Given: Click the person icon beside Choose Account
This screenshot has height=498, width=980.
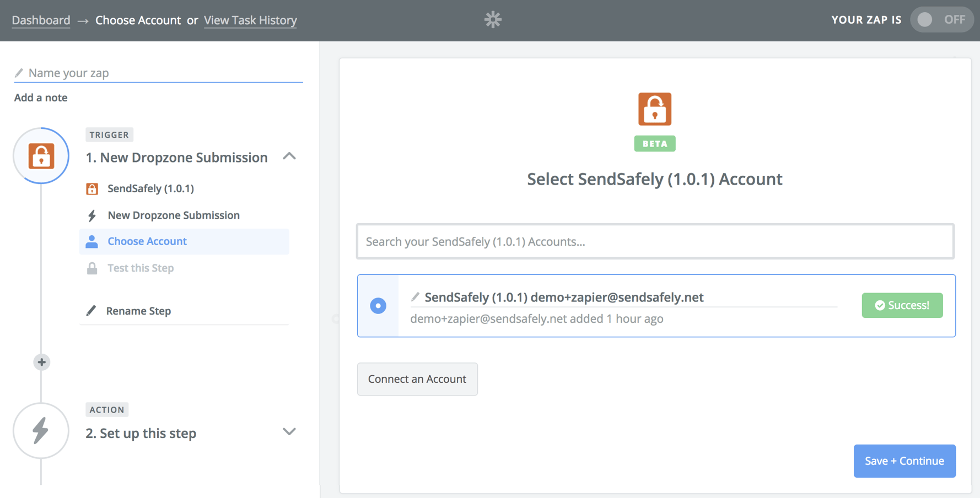Looking at the screenshot, I should click(91, 241).
